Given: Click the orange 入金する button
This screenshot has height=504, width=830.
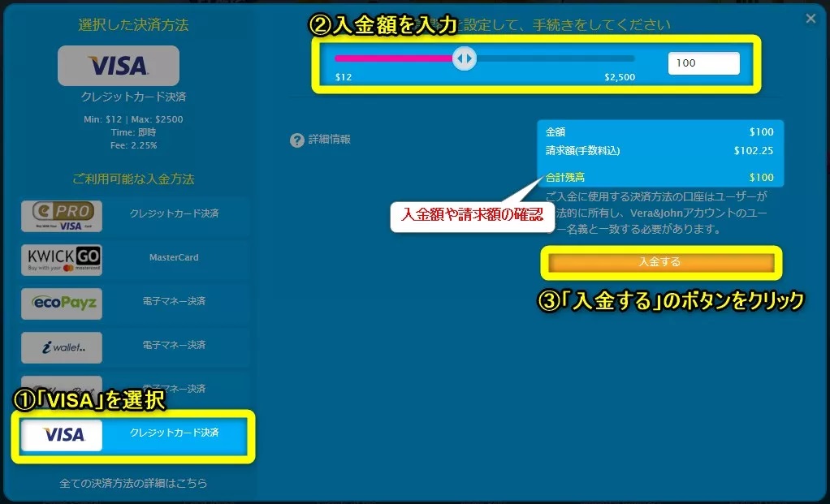Looking at the screenshot, I should [660, 262].
